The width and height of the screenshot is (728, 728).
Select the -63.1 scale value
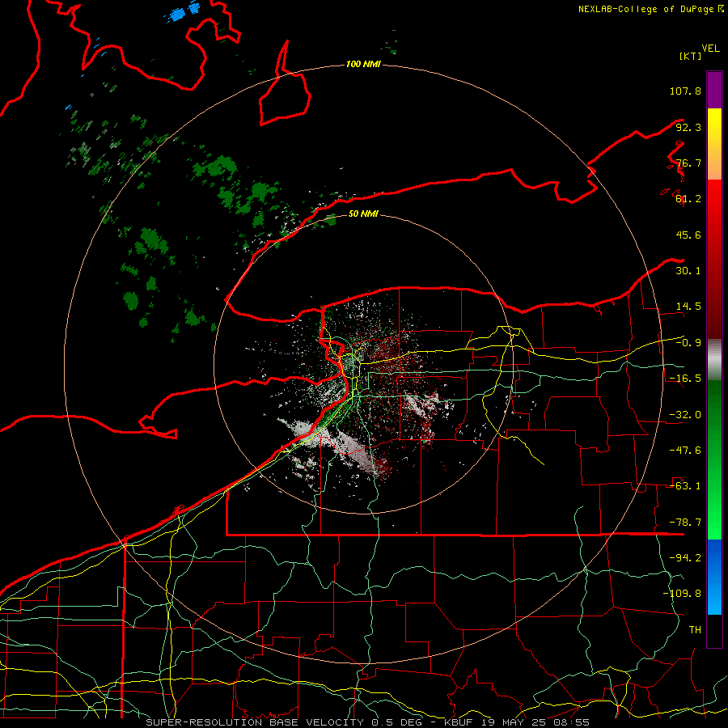[685, 486]
